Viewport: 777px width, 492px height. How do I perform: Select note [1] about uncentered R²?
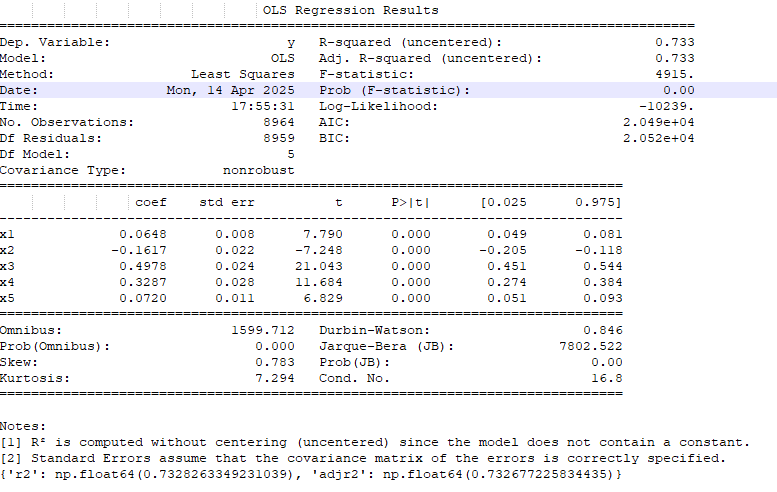(x=375, y=442)
